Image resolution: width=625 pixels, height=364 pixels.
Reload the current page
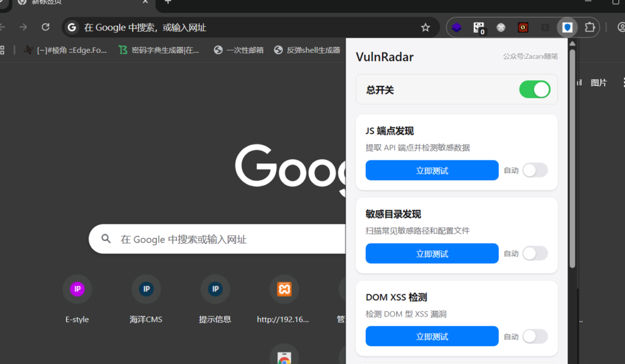[46, 27]
